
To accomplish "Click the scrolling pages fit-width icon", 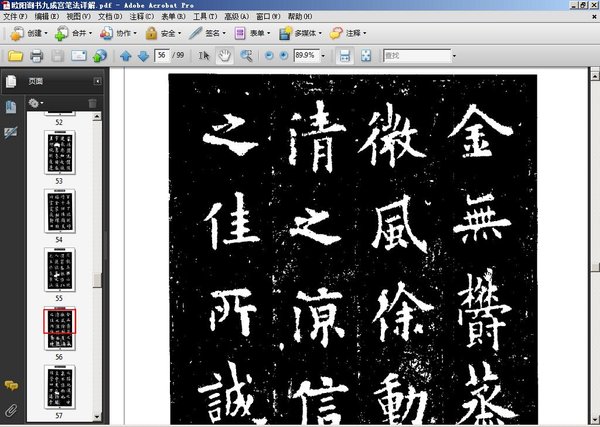I will [345, 56].
